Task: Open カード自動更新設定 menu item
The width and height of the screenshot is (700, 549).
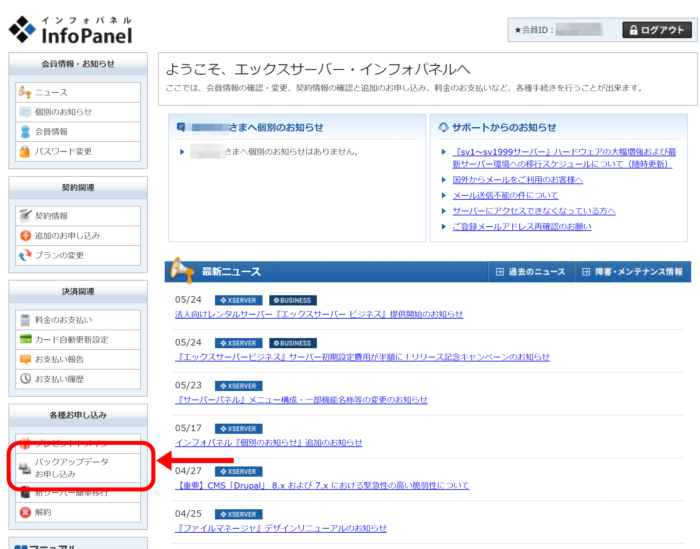Action: click(x=71, y=339)
